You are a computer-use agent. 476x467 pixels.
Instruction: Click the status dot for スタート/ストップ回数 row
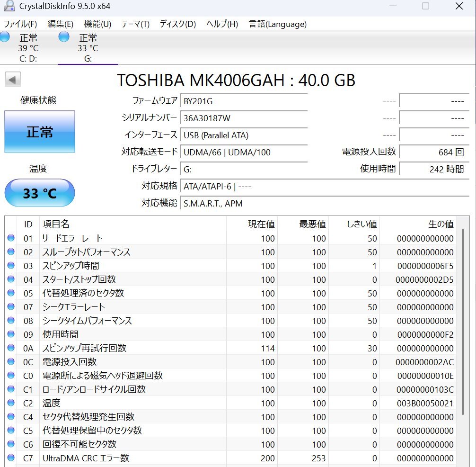[11, 279]
